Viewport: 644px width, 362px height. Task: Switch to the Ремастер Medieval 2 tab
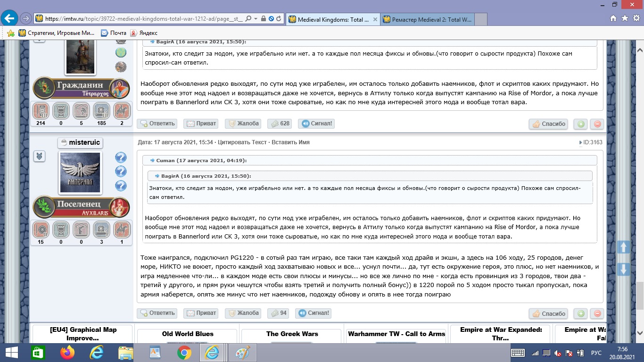(x=427, y=19)
